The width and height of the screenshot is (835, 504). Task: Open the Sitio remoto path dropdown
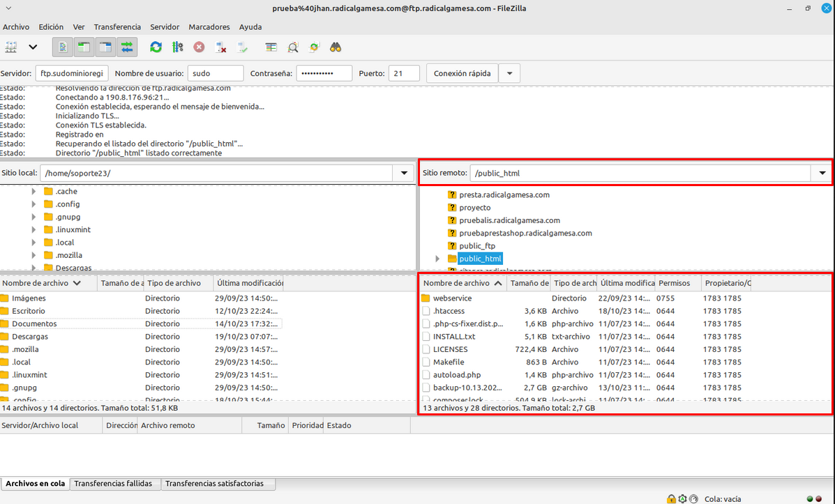(822, 173)
